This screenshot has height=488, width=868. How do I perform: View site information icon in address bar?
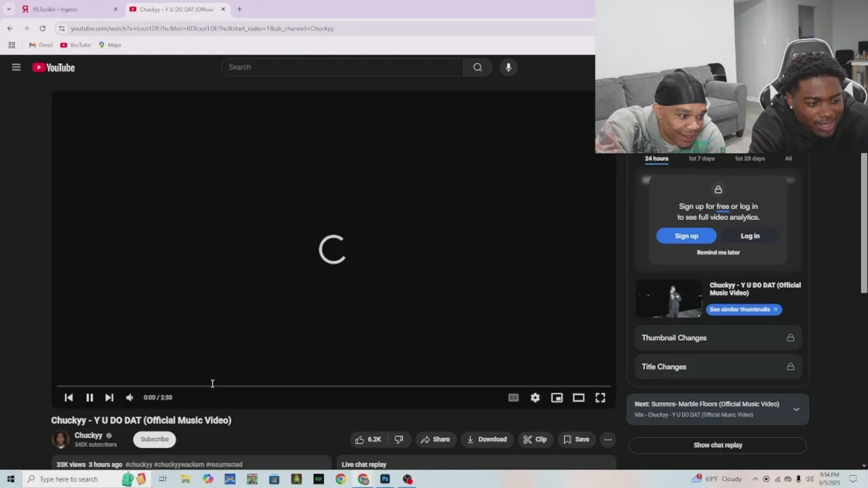(61, 28)
